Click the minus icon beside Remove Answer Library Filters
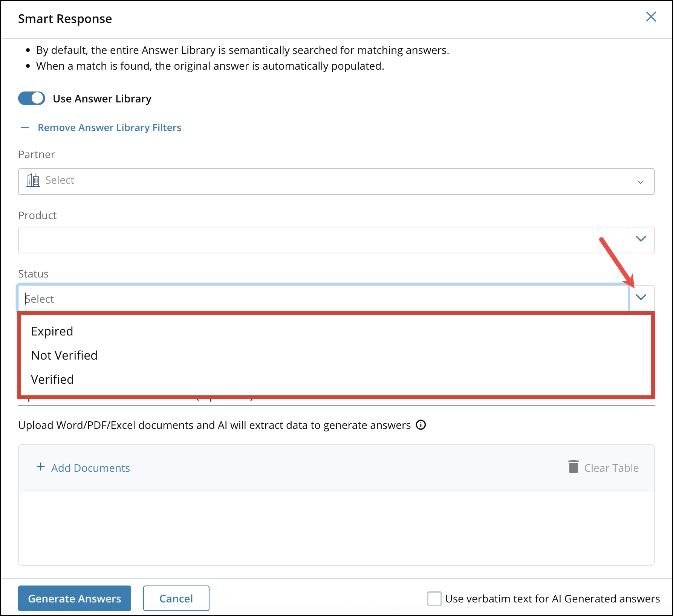 [25, 128]
